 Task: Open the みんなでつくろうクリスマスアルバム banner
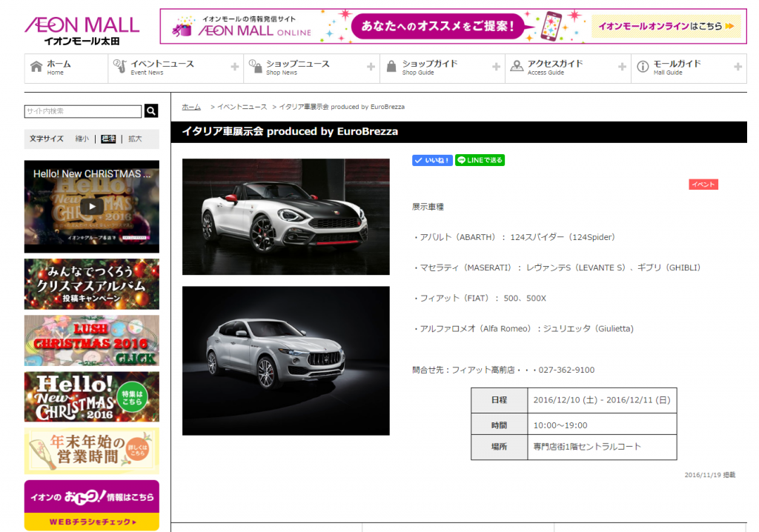pos(91,284)
